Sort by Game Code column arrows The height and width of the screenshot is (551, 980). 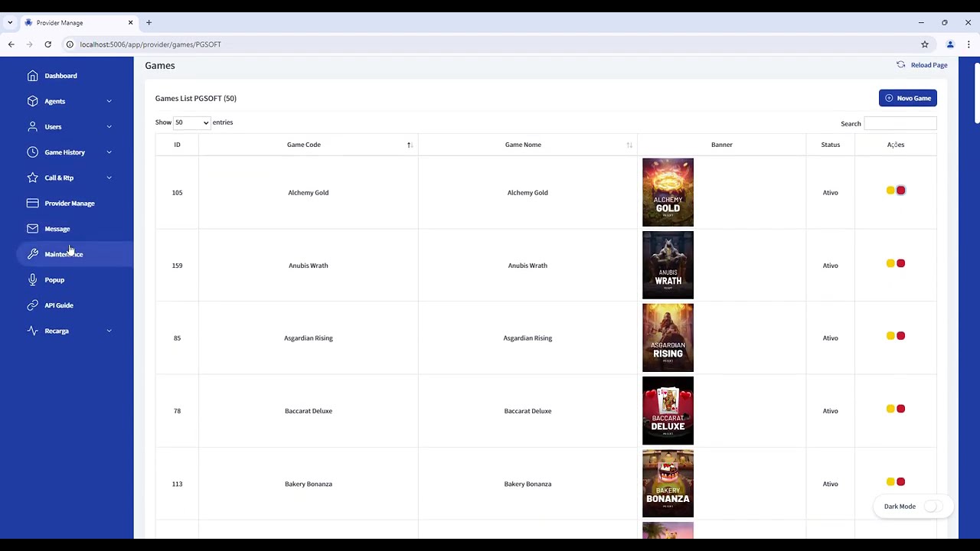click(x=410, y=145)
